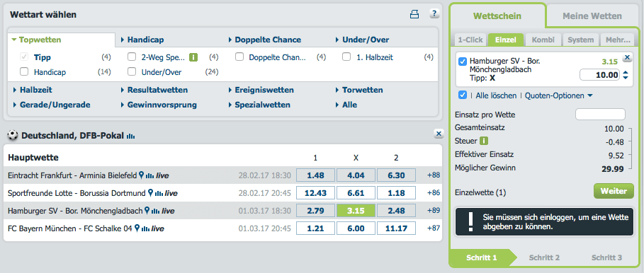Expand the Gerade/Ungerade category
Screen dimensions: 644x273
(52, 105)
